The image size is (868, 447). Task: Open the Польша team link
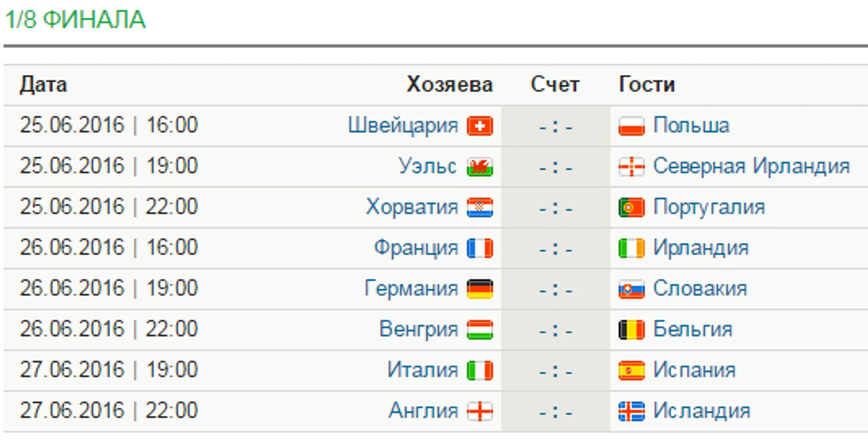[x=691, y=125]
